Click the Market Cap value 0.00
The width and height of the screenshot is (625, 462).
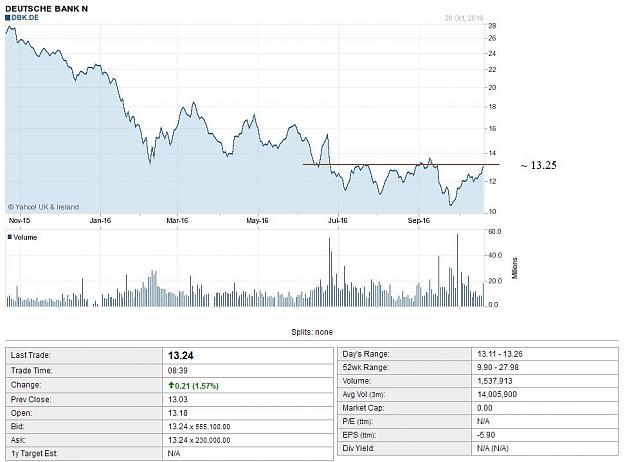pyautogui.click(x=485, y=408)
